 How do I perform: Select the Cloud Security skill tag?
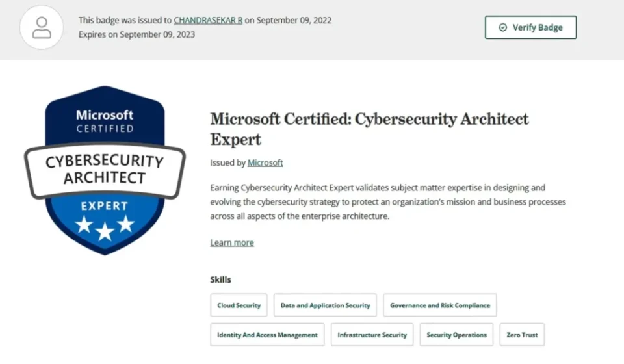pos(239,305)
